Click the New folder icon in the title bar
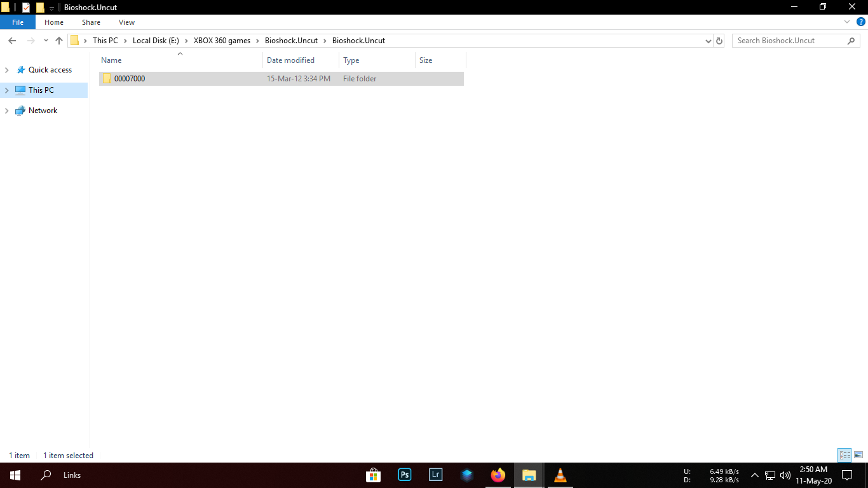Viewport: 868px width, 488px height. (40, 8)
